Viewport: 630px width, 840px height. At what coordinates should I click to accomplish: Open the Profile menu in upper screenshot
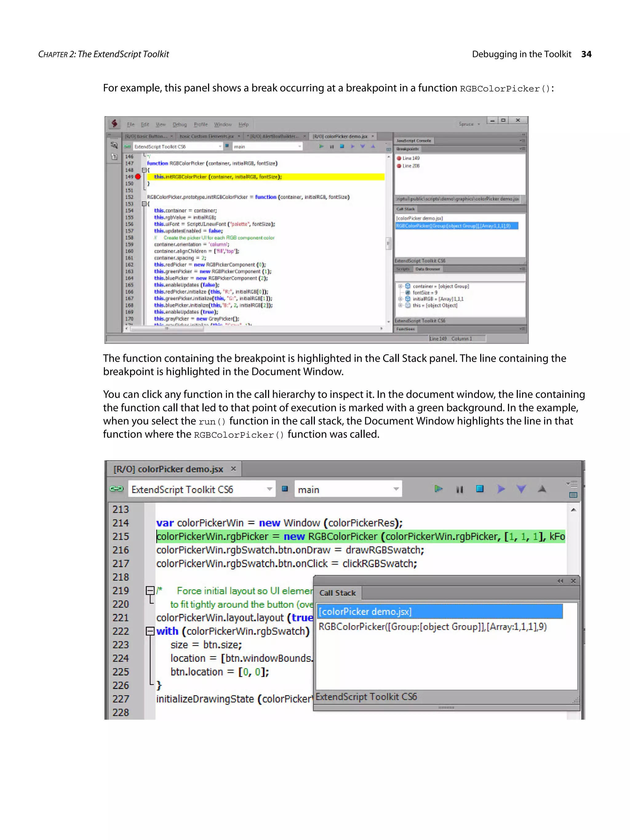(201, 125)
